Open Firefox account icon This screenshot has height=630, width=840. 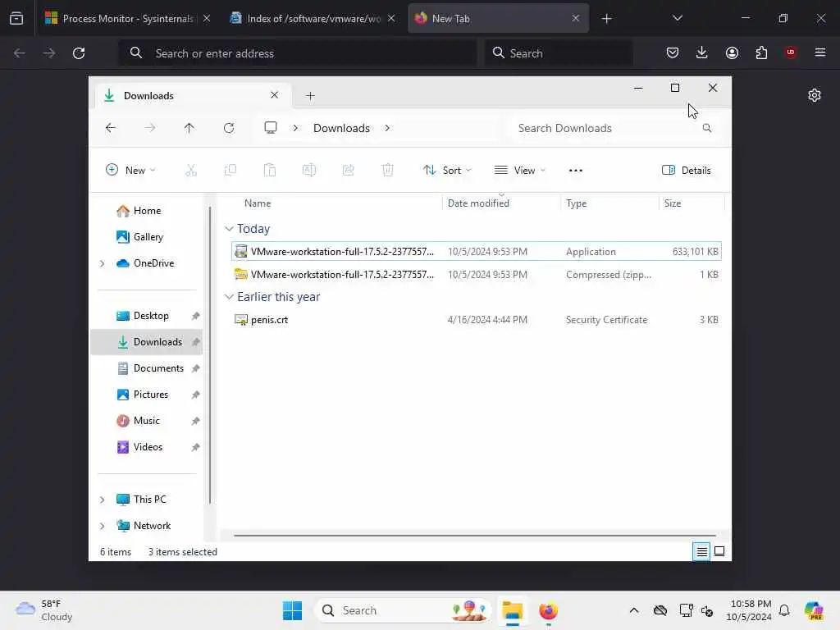pyautogui.click(x=732, y=52)
